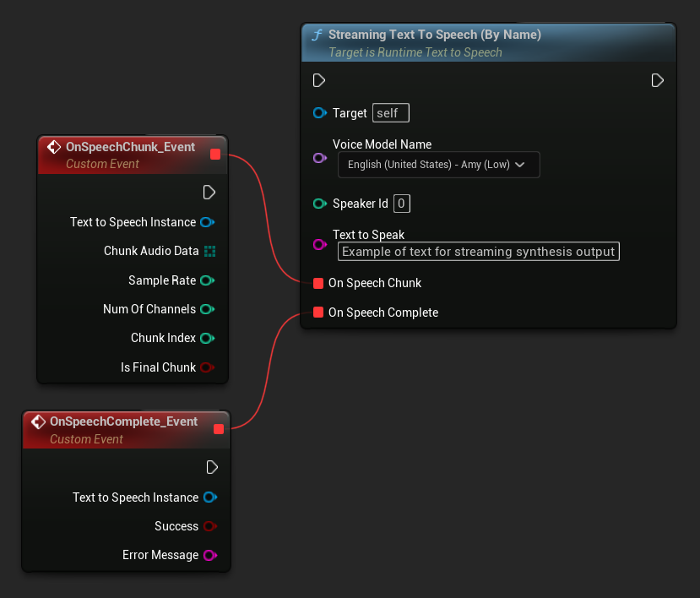Click the Text to Speak input field

pos(479,252)
